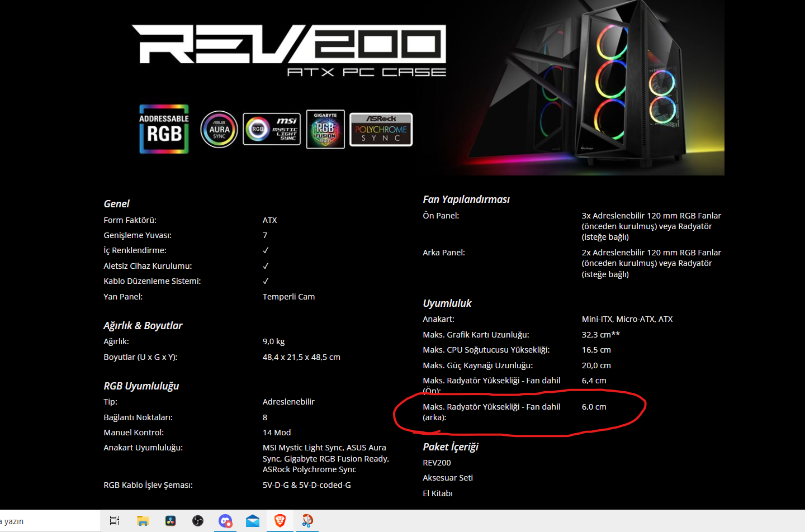The image size is (805, 532).
Task: Click the "48,4 x 21,5 x 48,5 cm" value
Action: tap(301, 357)
